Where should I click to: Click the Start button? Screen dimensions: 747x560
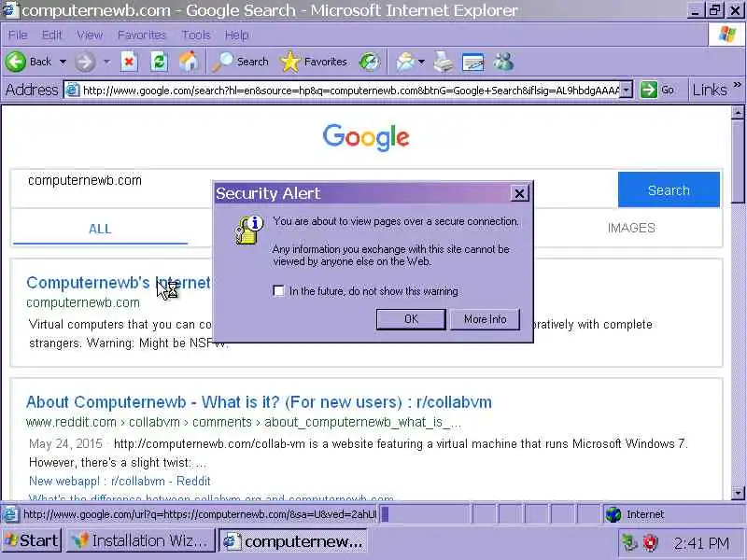coord(32,541)
